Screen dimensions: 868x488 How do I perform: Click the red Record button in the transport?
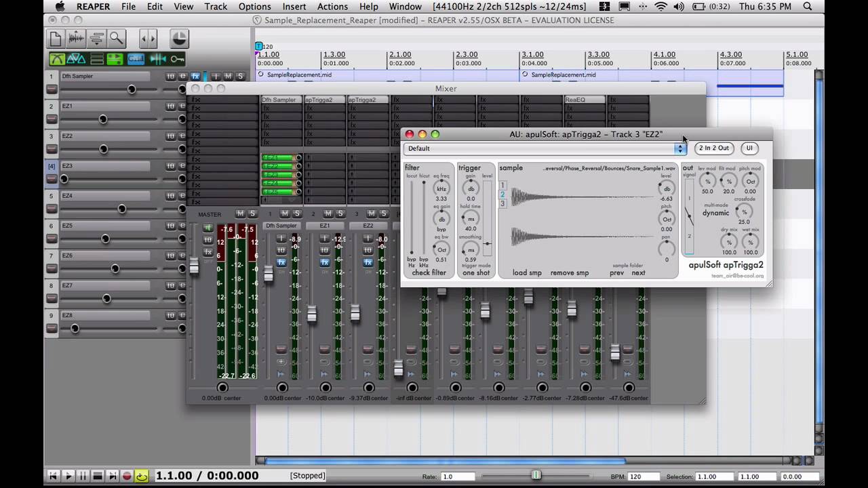(x=127, y=476)
